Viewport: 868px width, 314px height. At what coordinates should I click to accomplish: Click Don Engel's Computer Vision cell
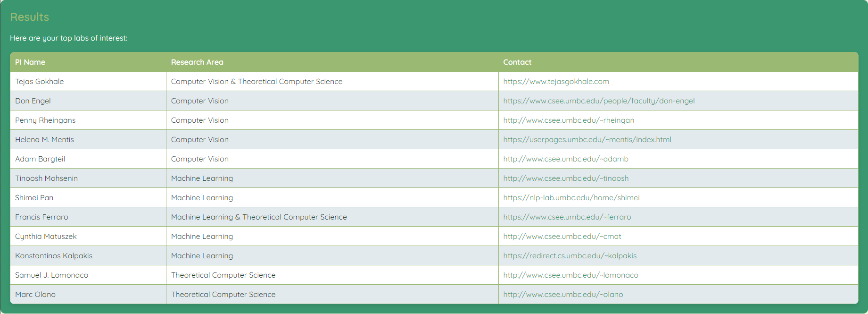pyautogui.click(x=332, y=101)
